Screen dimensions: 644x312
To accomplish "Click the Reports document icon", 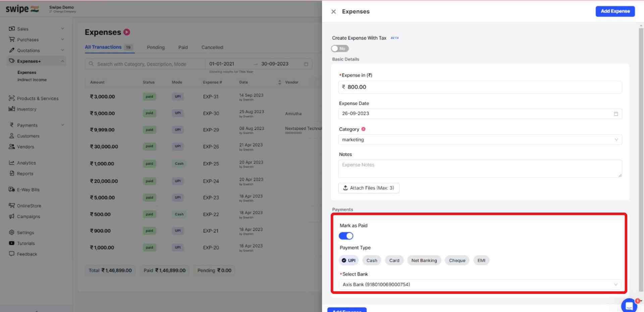I will 12,173.
